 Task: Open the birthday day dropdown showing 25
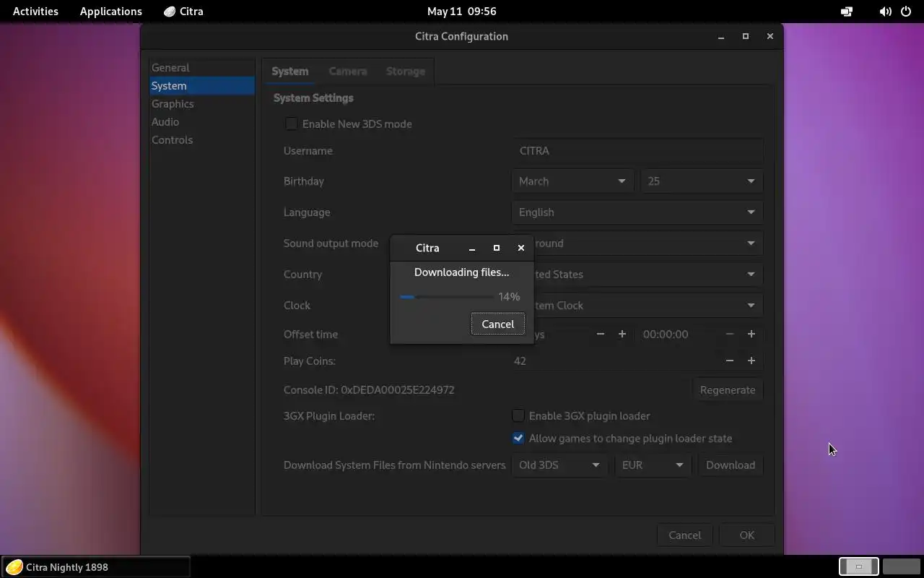[702, 181]
